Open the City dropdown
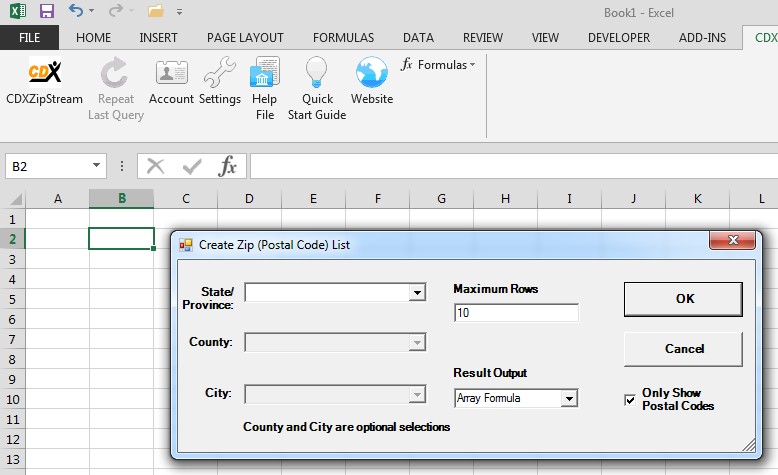The image size is (778, 475). click(417, 395)
